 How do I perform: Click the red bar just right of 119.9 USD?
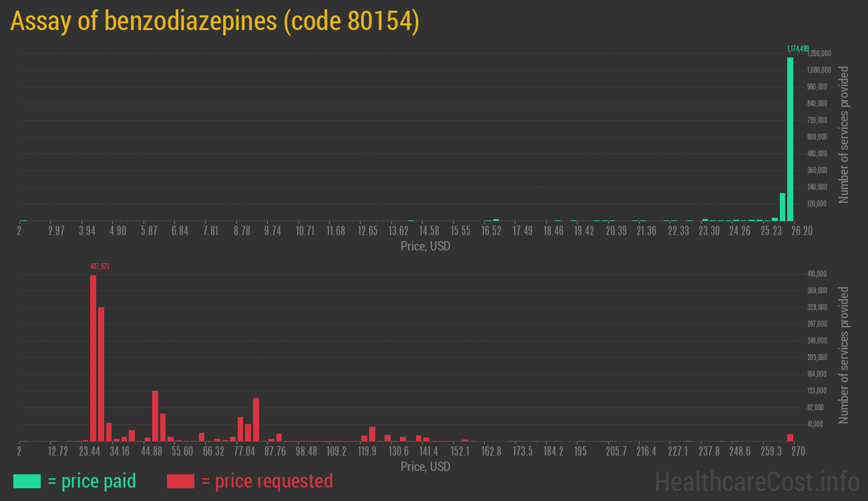click(373, 434)
